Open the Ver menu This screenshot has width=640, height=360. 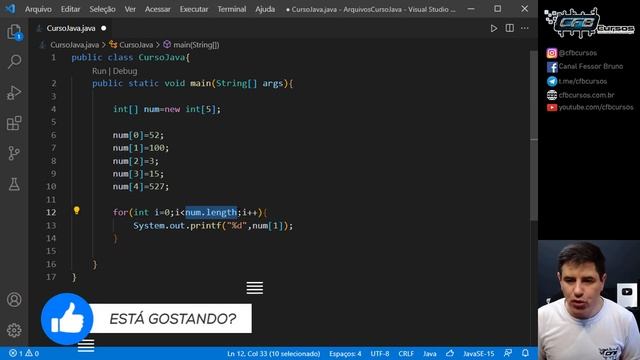point(130,9)
